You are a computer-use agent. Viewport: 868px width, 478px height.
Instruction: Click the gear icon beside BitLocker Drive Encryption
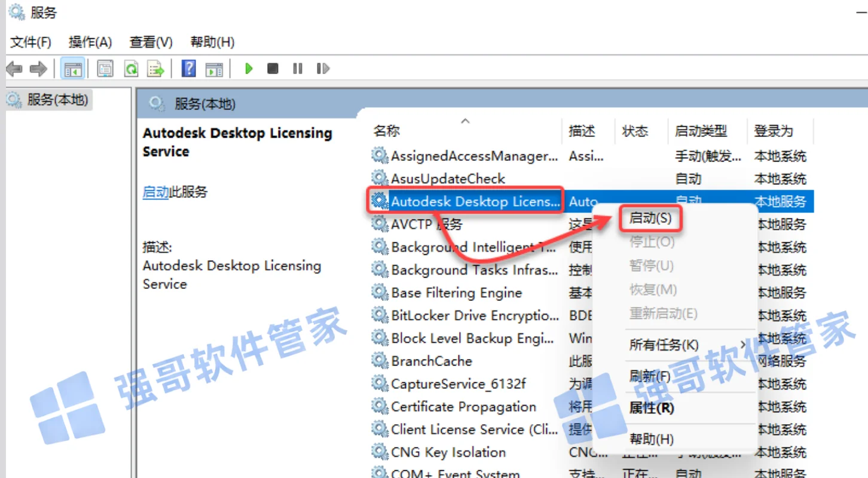pos(380,315)
